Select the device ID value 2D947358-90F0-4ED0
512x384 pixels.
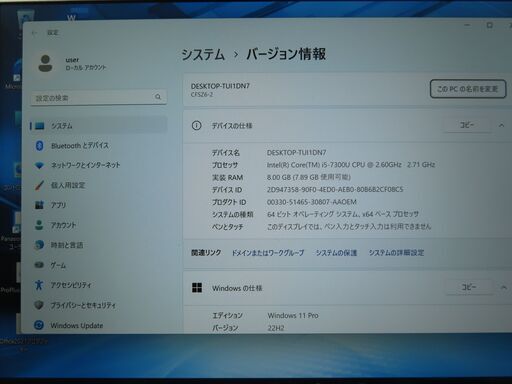tap(335, 189)
